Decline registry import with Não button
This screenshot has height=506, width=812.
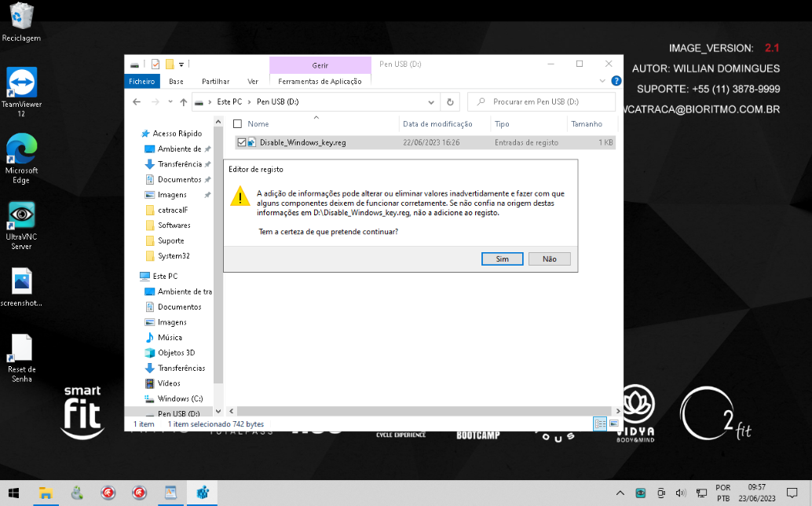tap(550, 259)
